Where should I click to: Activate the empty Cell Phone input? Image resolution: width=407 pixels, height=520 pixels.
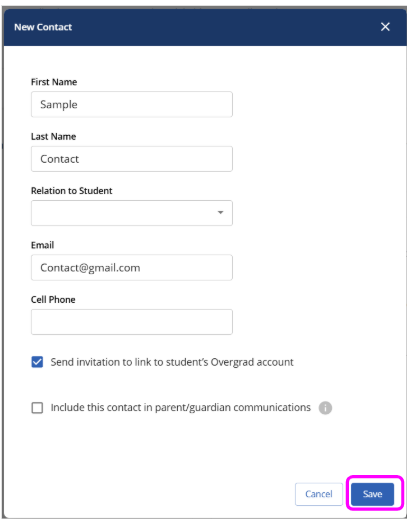pyautogui.click(x=132, y=322)
